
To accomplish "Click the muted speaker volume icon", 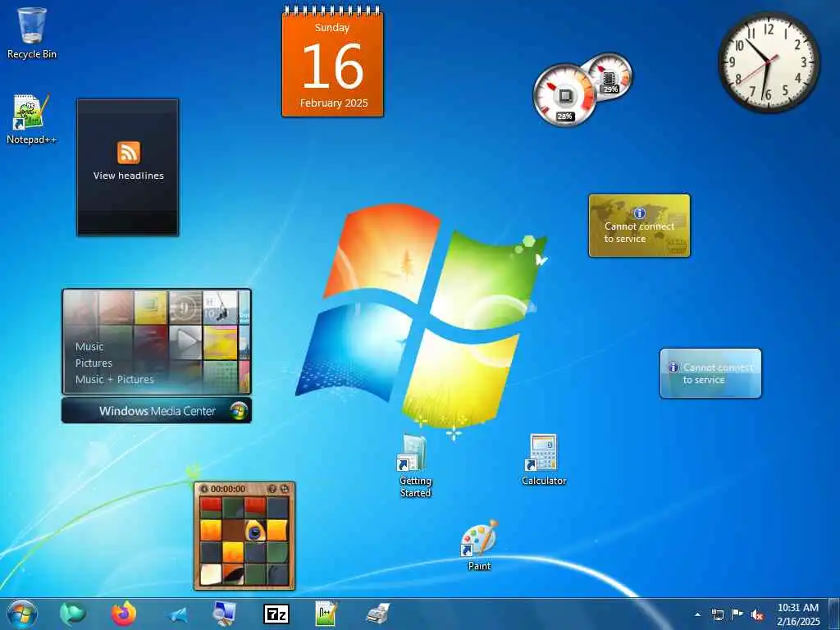I will pos(757,614).
